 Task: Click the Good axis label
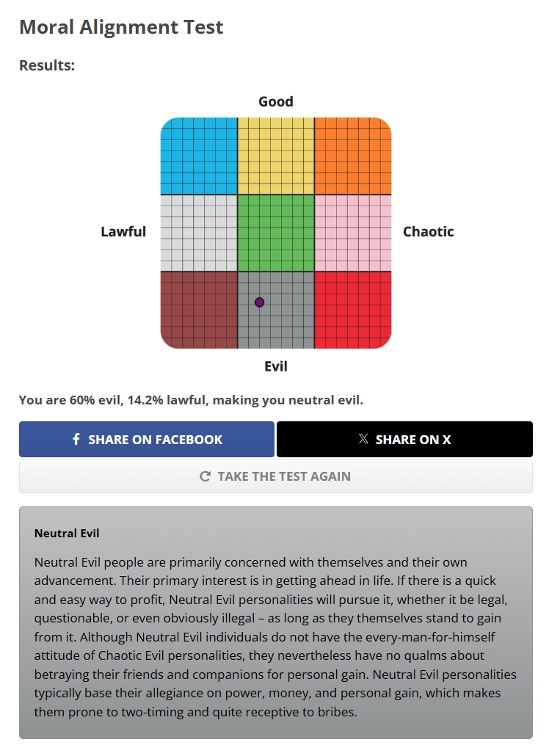coord(276,102)
